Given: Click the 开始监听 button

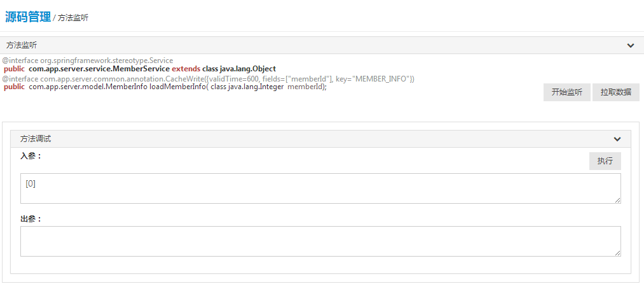Looking at the screenshot, I should click(567, 92).
